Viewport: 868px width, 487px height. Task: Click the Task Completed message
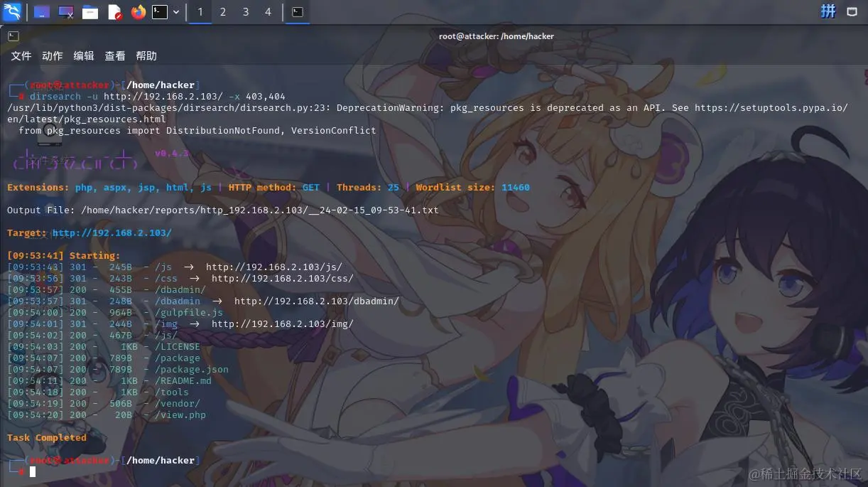[47, 438]
